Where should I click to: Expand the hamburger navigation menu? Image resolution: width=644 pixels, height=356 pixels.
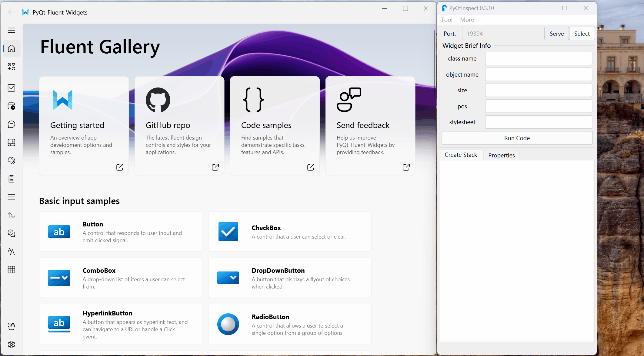(12, 30)
